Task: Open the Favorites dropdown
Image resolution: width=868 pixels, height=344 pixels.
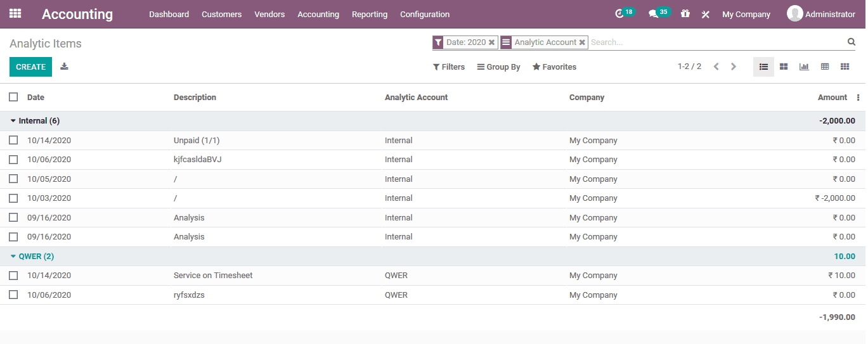Action: pos(554,67)
